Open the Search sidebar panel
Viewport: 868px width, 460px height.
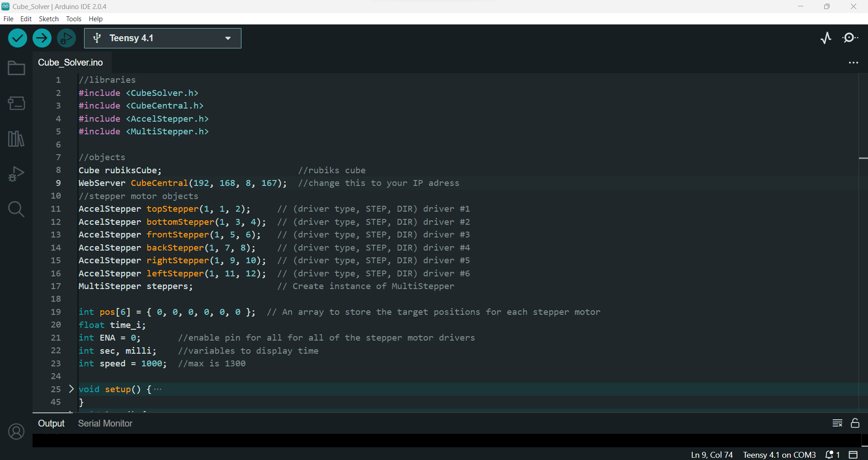16,209
